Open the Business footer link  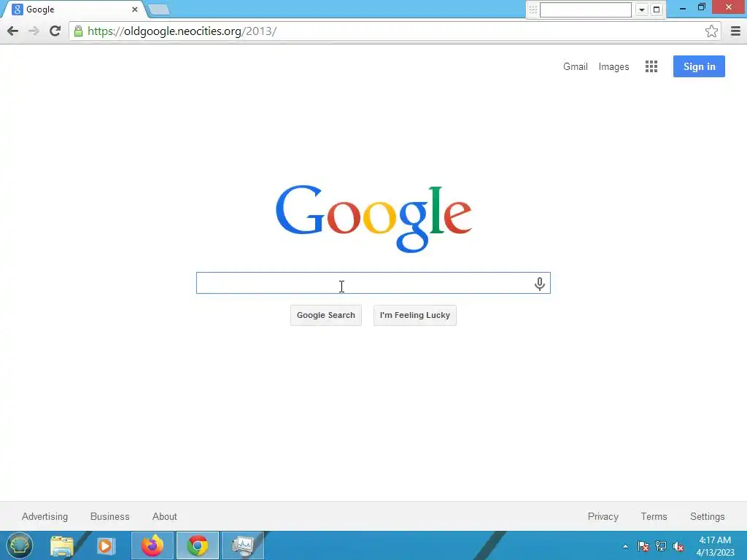click(x=110, y=517)
